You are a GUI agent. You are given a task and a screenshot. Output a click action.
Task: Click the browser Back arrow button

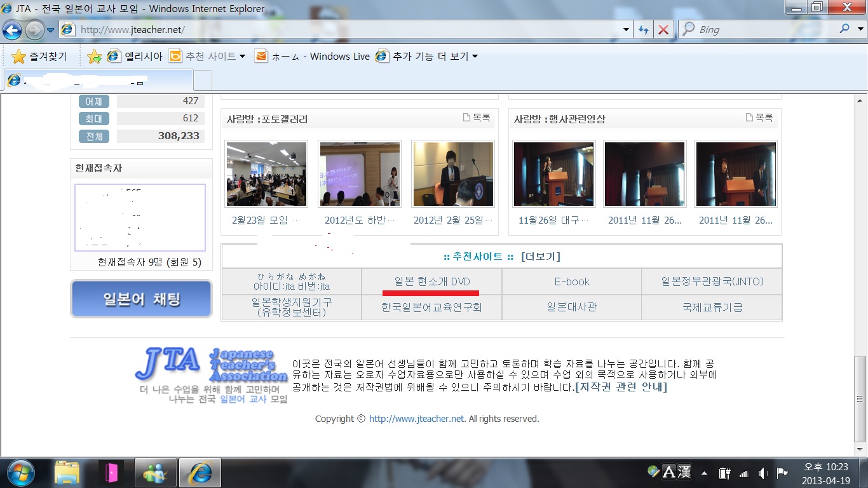click(x=12, y=29)
